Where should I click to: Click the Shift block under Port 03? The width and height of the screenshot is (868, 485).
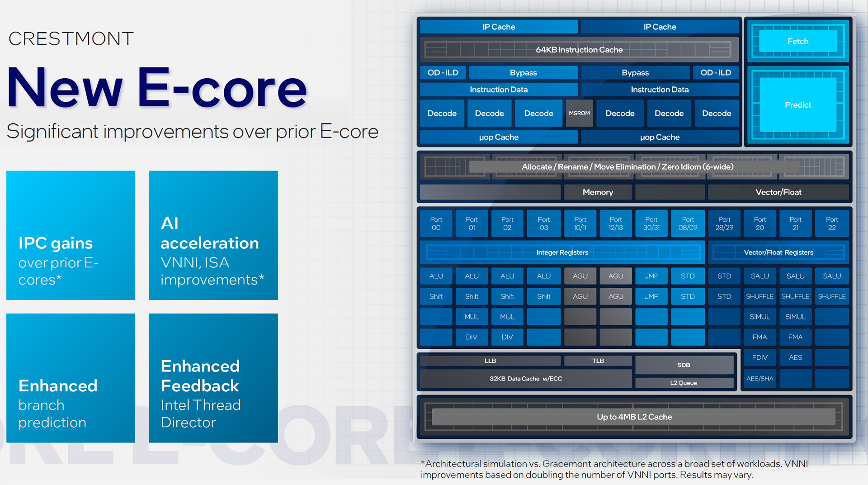pos(543,296)
